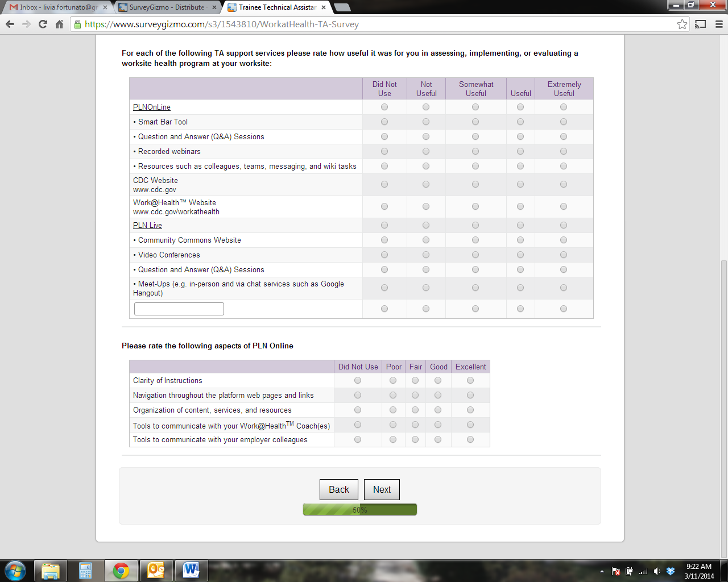The height and width of the screenshot is (582, 728).
Task: Click the taskbar clock showing 9:22 AM
Action: click(x=699, y=571)
